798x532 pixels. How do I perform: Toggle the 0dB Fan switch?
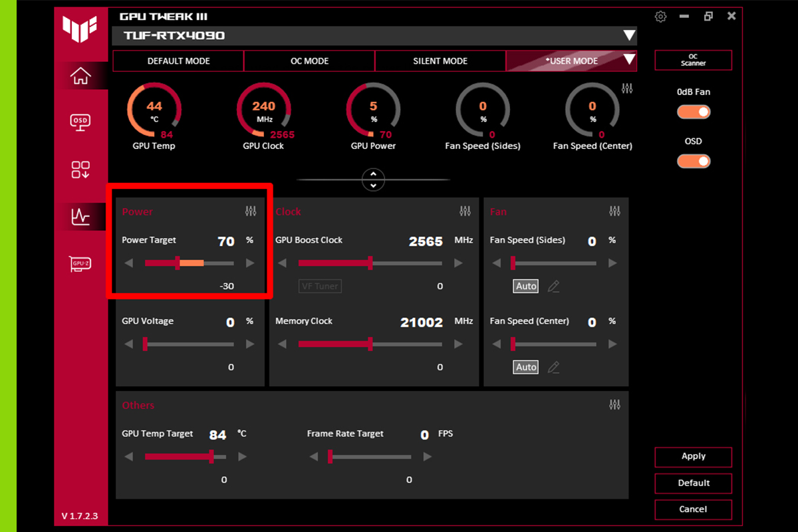pos(694,112)
